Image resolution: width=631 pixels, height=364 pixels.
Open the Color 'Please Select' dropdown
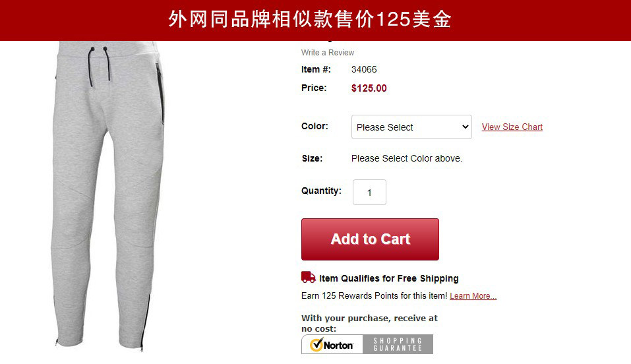click(411, 127)
